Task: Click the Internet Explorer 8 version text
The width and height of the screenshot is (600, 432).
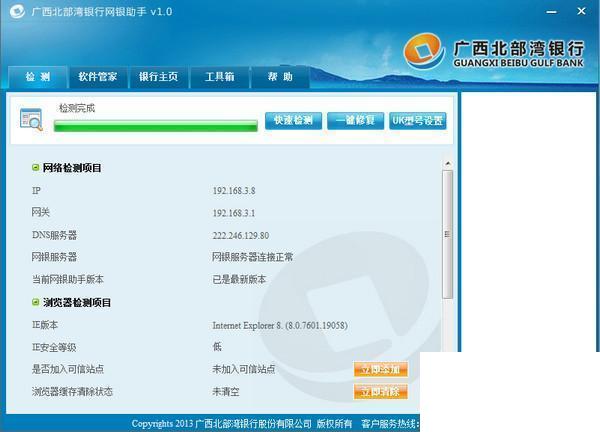Action: click(x=280, y=325)
